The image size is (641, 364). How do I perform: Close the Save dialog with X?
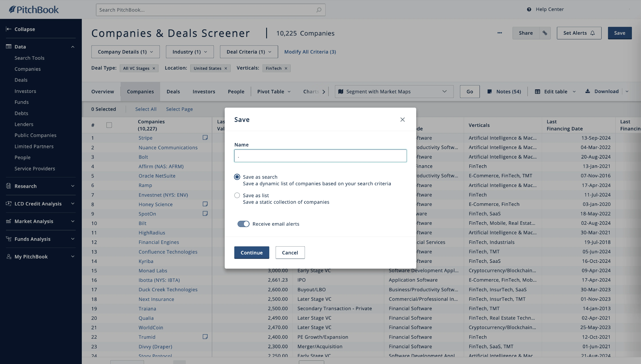pos(402,119)
